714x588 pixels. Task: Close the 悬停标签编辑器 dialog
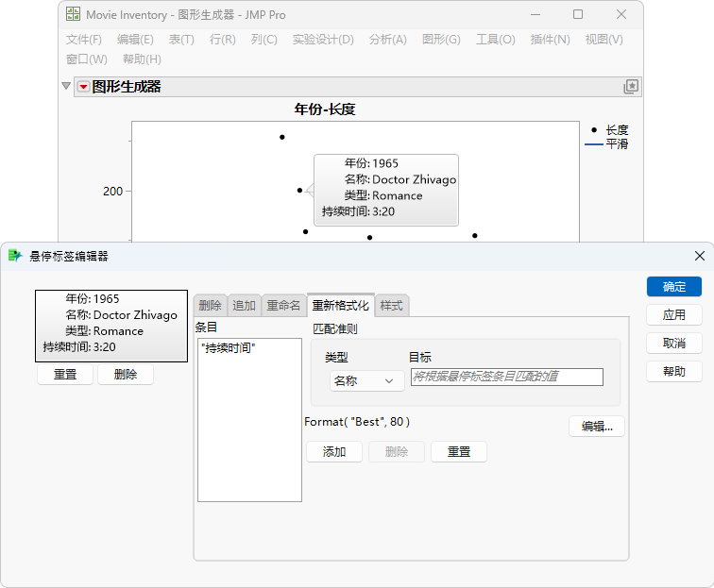(x=700, y=256)
